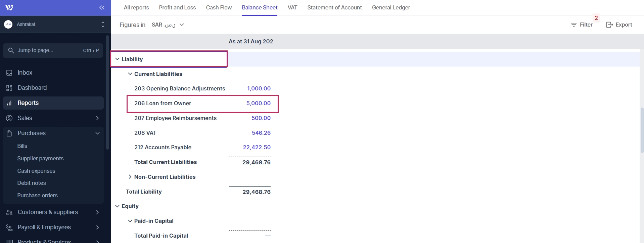This screenshot has height=243, width=644.
Task: Click the 22,422.50 Accounts Payable amount
Action: 257,147
